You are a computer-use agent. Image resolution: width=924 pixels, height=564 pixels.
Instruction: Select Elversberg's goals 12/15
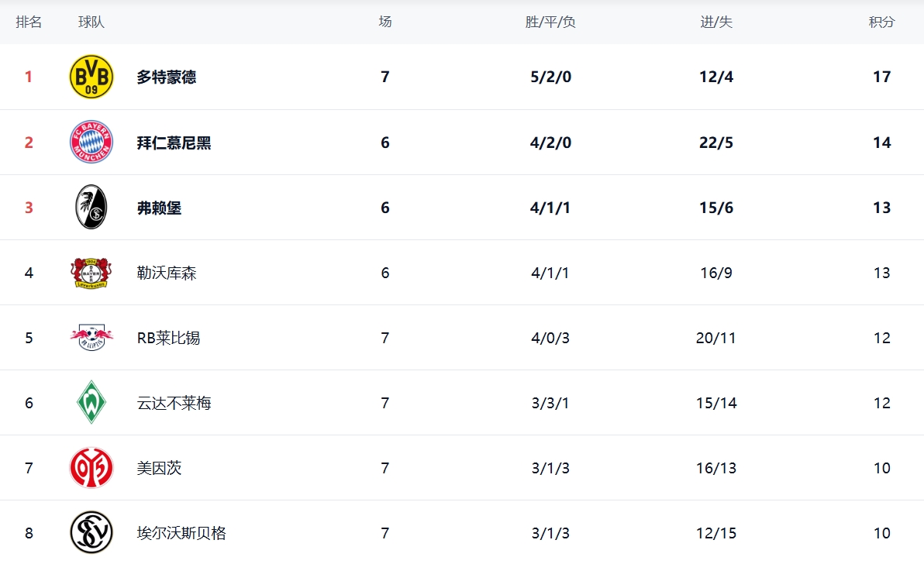coord(716,533)
